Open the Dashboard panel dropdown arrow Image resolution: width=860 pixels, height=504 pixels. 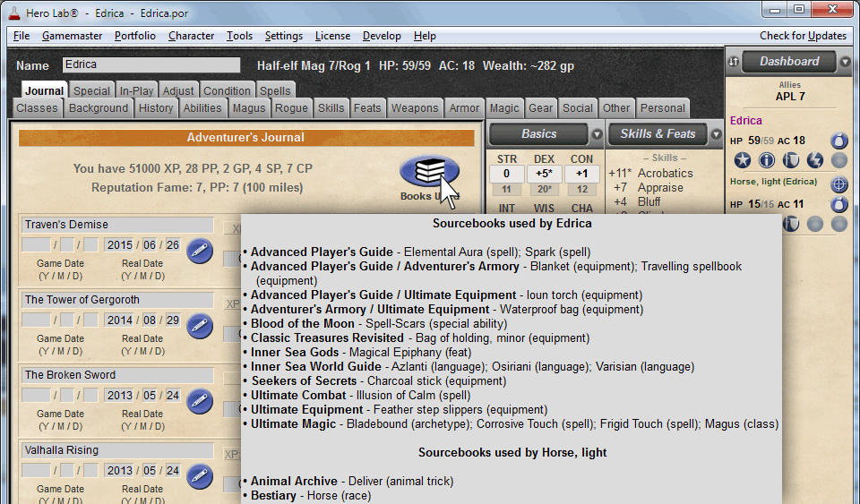(845, 62)
